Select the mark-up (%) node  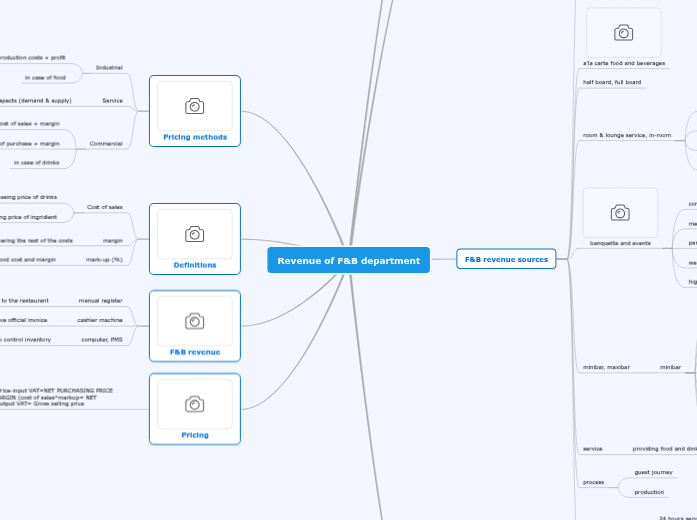pyautogui.click(x=103, y=259)
